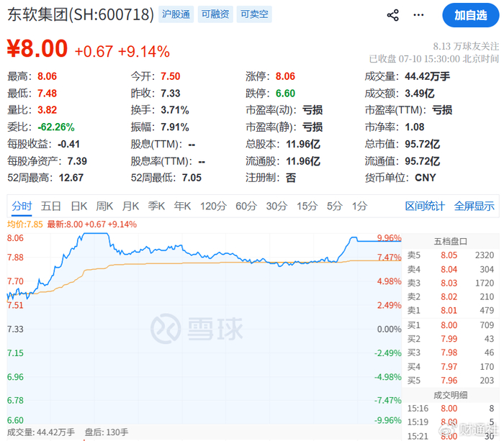Switch to the 年K chart tab
The height and width of the screenshot is (441, 504).
(x=182, y=206)
